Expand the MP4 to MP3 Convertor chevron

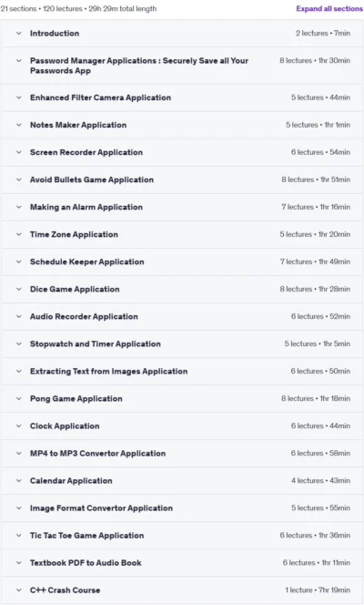(18, 454)
